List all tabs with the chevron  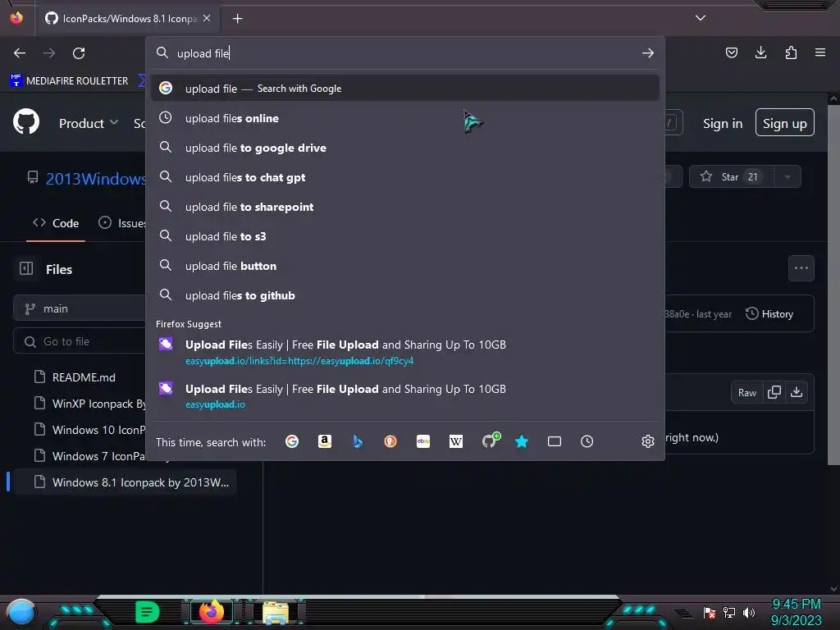pos(701,18)
